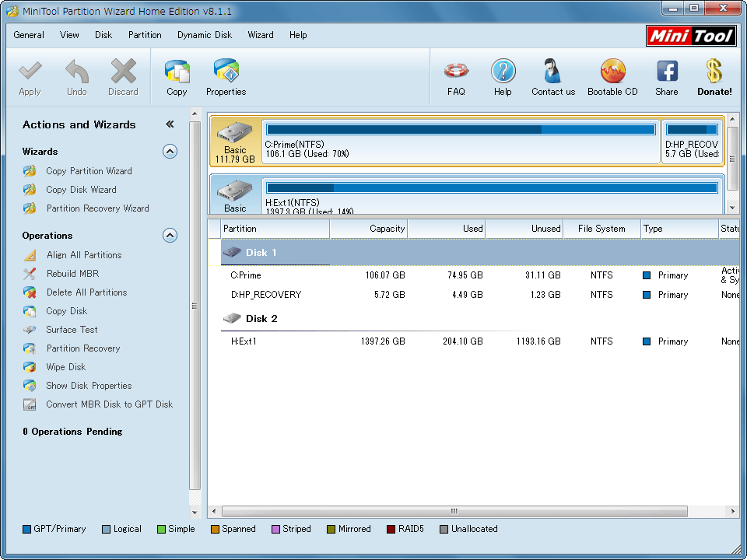The height and width of the screenshot is (560, 747).
Task: Click the Show Disk Properties icon
Action: (30, 386)
